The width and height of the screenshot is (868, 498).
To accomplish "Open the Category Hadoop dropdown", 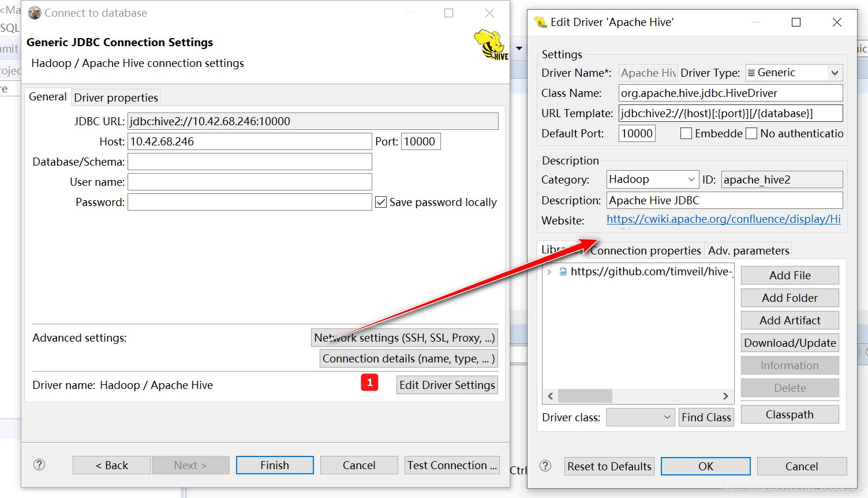I will 691,179.
